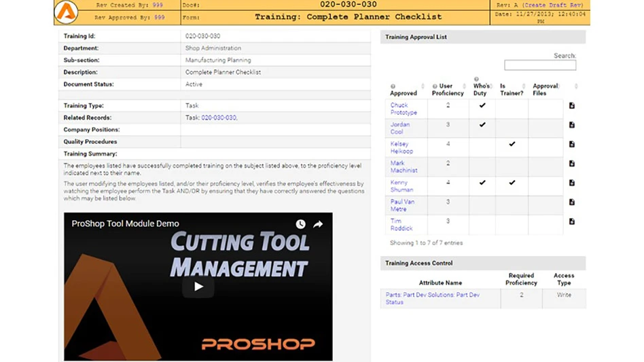Click the Watch Later clock icon on video

(x=301, y=224)
